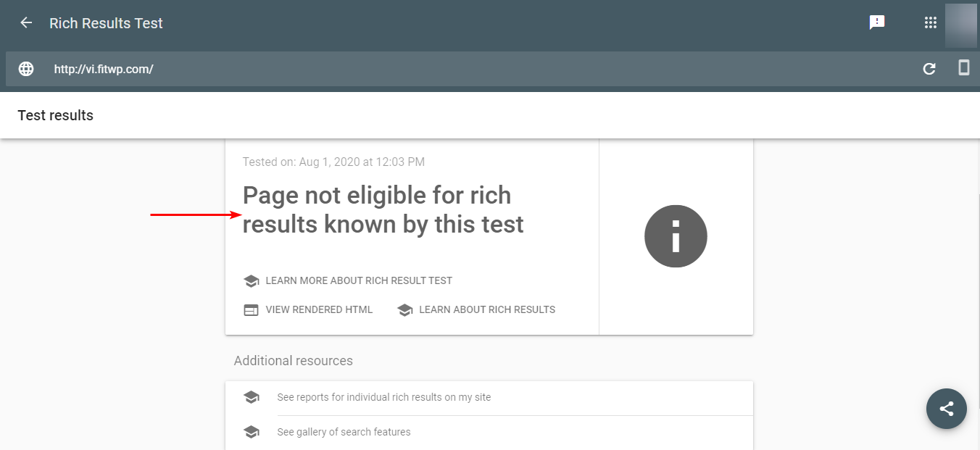The width and height of the screenshot is (980, 450).
Task: Click the back arrow to return
Action: pyautogui.click(x=25, y=22)
